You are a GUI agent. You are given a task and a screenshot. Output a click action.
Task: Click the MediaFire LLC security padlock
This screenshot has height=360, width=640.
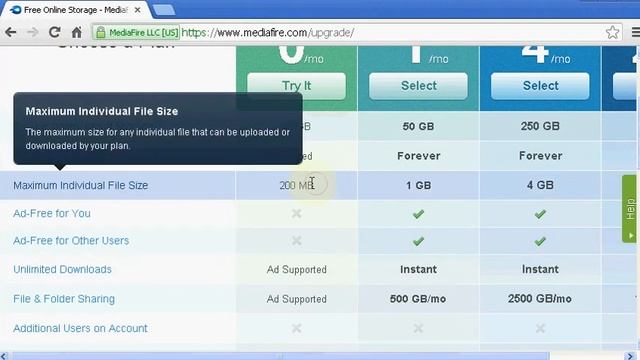click(x=100, y=32)
